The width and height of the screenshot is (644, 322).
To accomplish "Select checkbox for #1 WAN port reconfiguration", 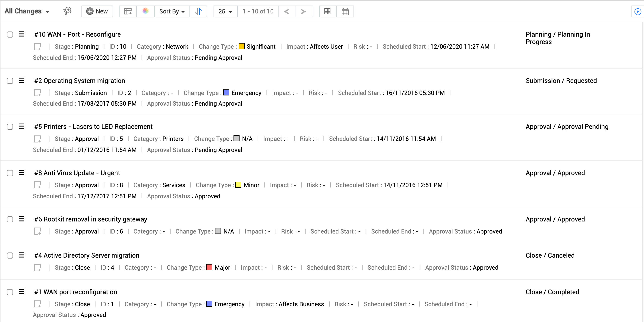I will pos(10,292).
